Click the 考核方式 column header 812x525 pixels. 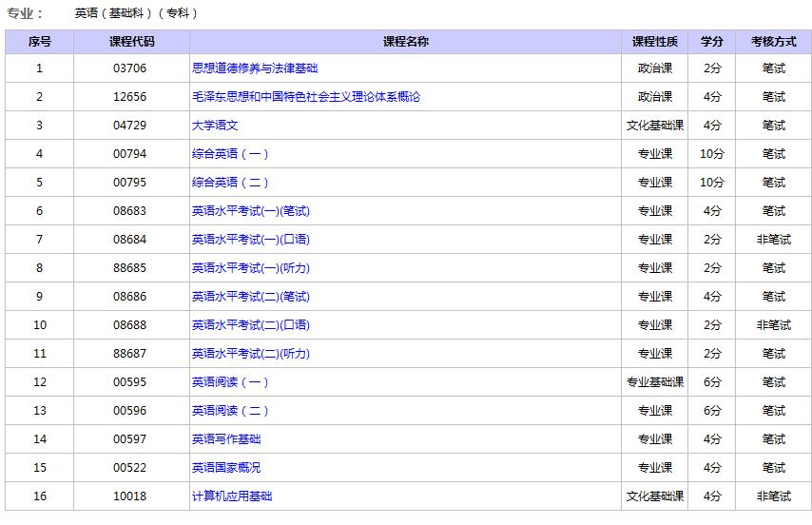click(773, 42)
